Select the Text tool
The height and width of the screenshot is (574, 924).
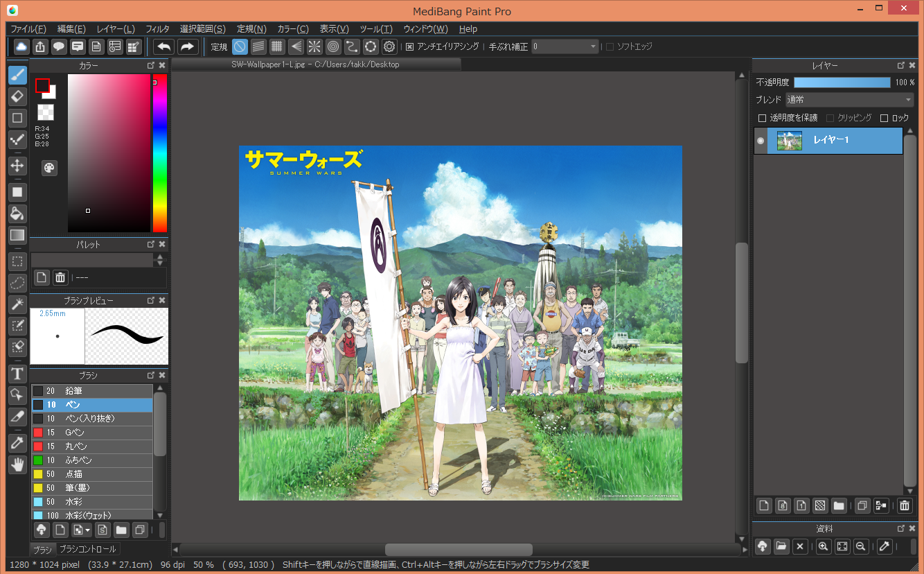click(18, 374)
